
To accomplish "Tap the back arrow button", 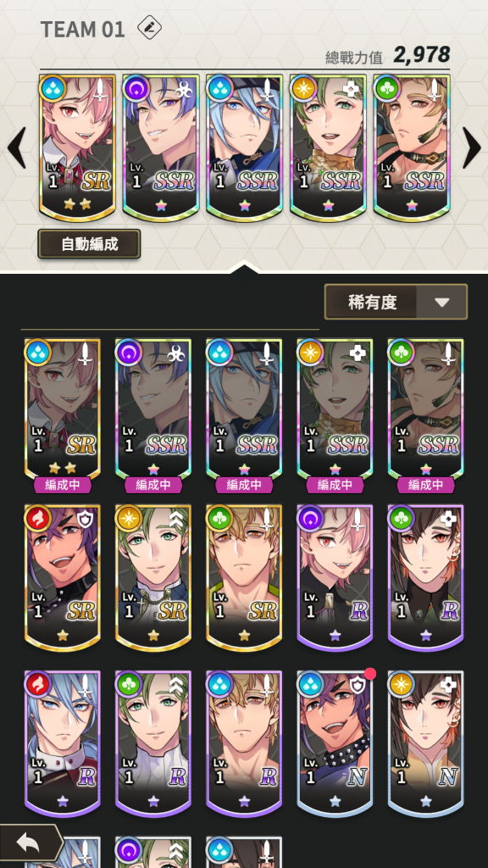I will pos(30,843).
